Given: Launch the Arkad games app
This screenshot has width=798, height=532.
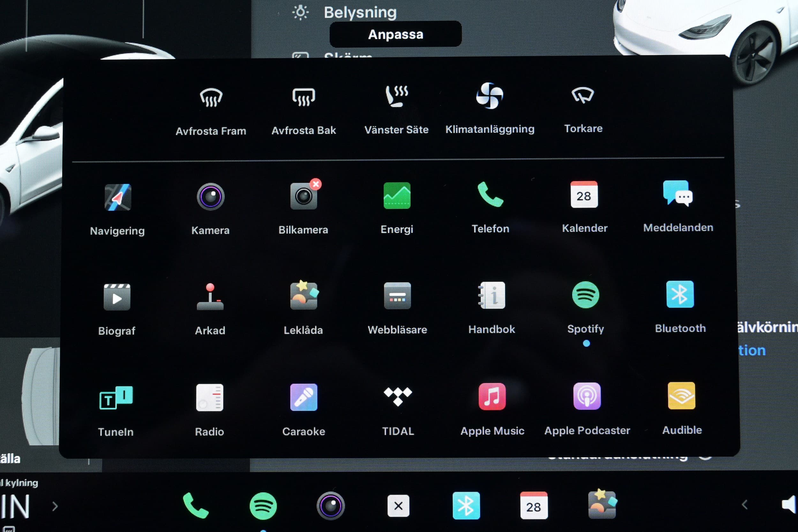Looking at the screenshot, I should tap(210, 296).
